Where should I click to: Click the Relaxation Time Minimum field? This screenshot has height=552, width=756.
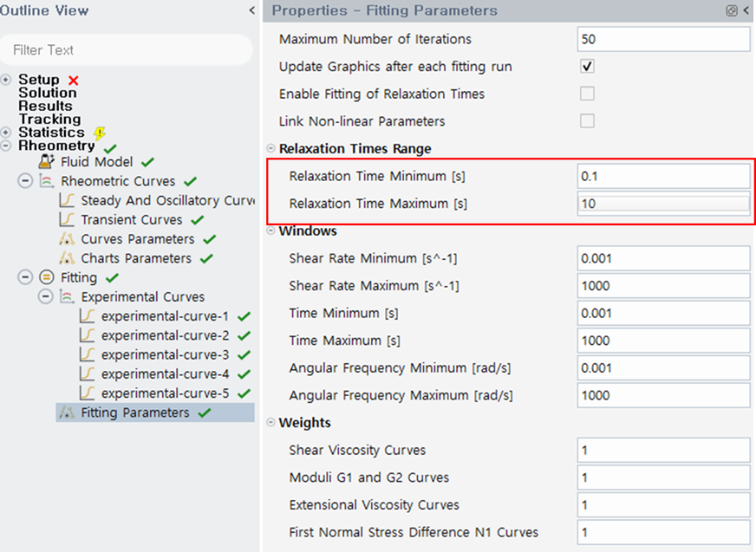[x=662, y=176]
